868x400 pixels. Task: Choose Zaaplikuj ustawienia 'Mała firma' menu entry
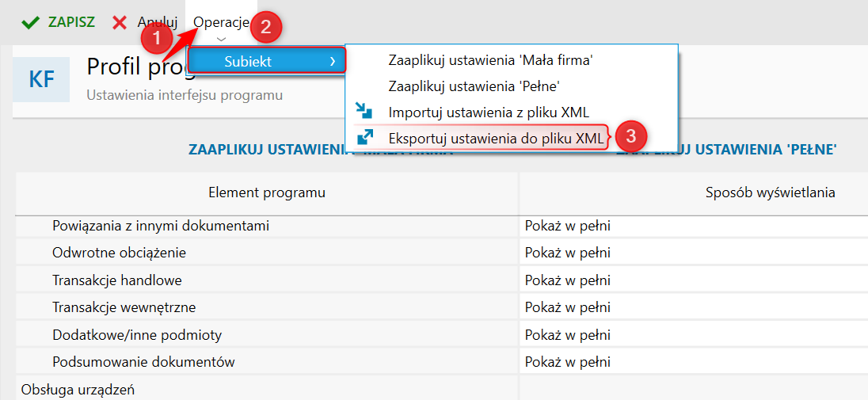click(x=491, y=60)
